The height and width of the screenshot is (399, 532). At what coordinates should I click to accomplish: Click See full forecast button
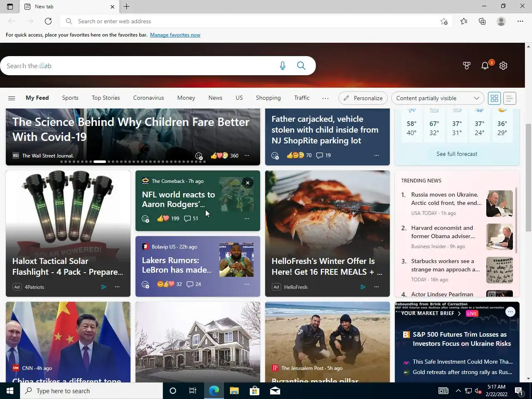457,154
